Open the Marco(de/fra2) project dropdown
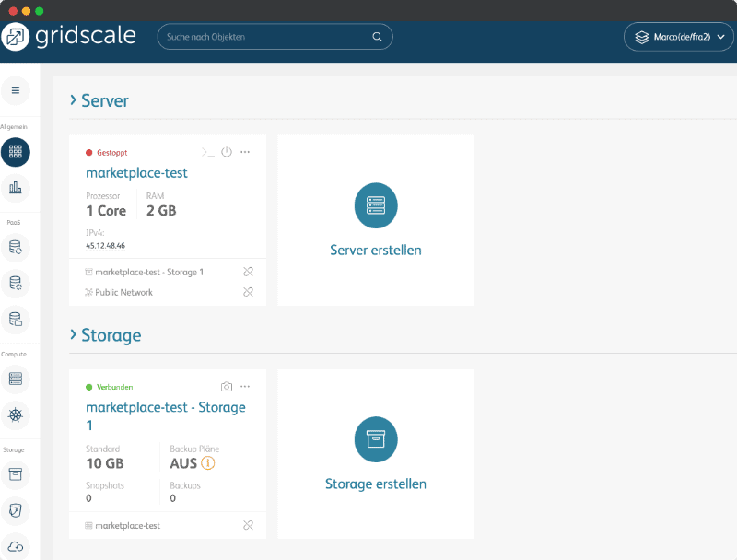Image resolution: width=737 pixels, height=560 pixels. tap(678, 37)
